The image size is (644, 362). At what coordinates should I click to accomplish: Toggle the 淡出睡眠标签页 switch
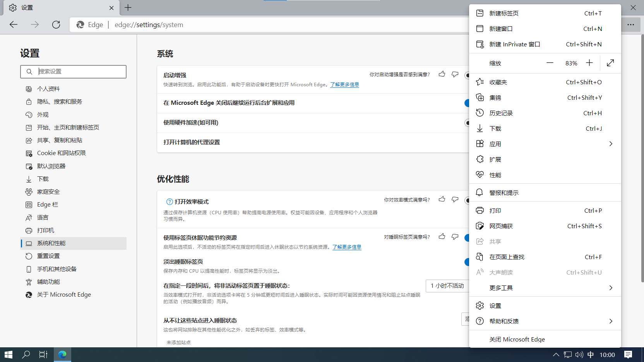(x=467, y=262)
